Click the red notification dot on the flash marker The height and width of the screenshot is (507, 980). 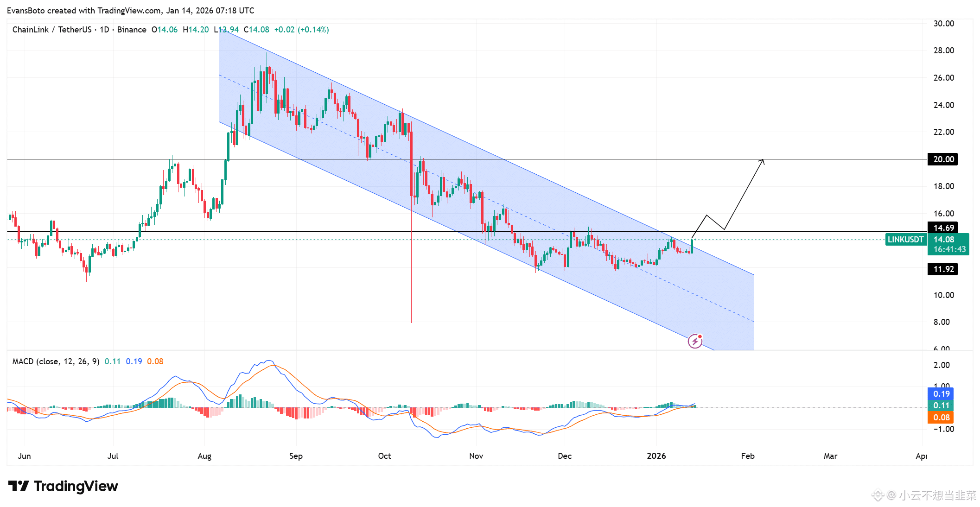click(x=700, y=337)
